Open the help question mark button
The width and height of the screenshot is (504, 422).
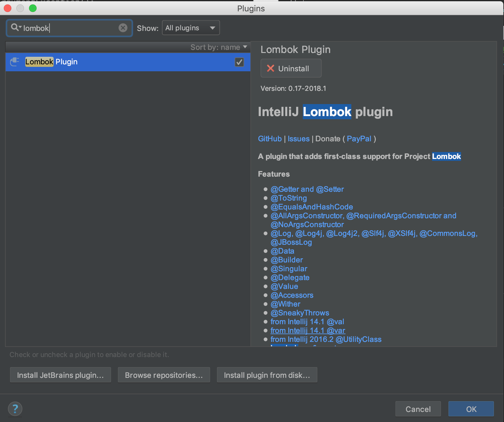(15, 409)
